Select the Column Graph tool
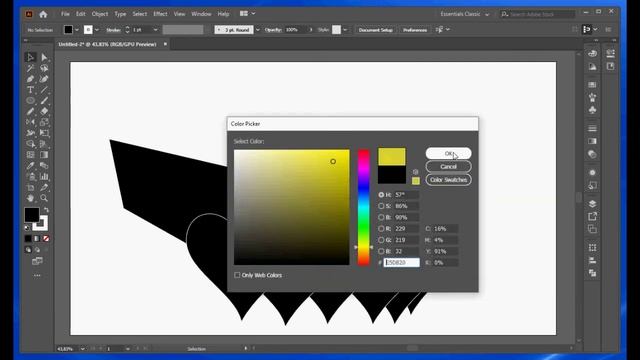The image size is (640, 360). click(44, 176)
